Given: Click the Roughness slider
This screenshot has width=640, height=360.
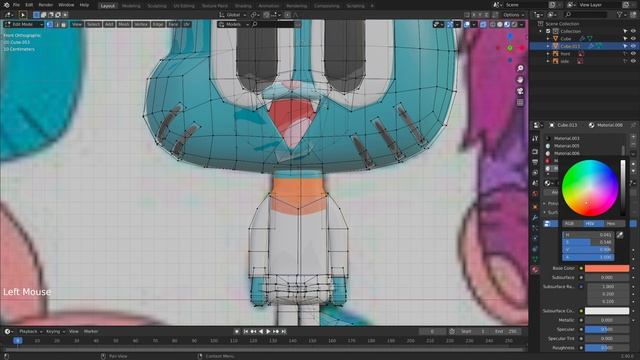Looking at the screenshot, I should click(x=607, y=348).
